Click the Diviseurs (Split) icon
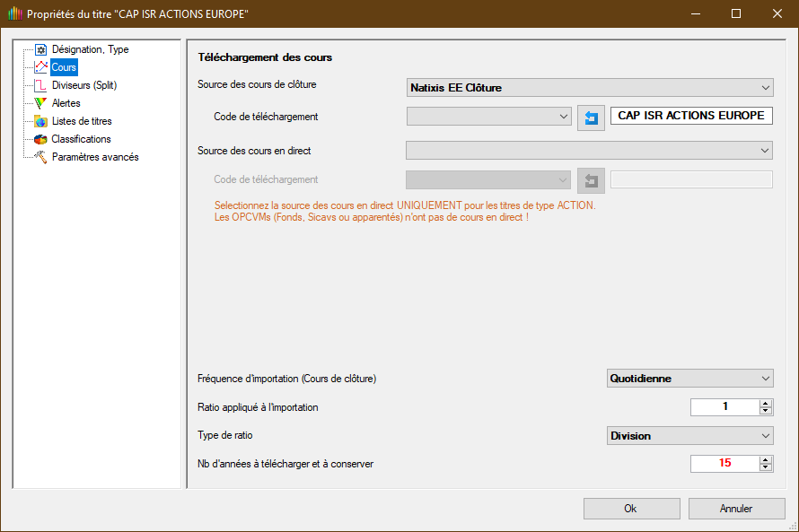 tap(40, 85)
